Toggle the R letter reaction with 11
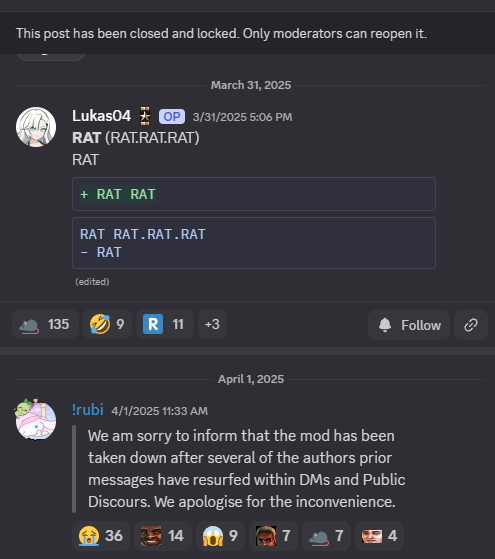Viewport: 495px width, 559px height. [165, 324]
